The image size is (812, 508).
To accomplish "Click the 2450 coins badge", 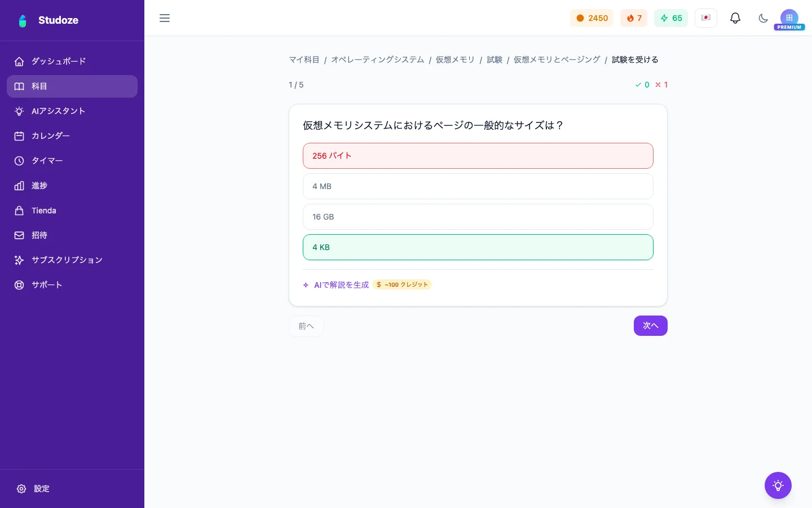I will (592, 18).
